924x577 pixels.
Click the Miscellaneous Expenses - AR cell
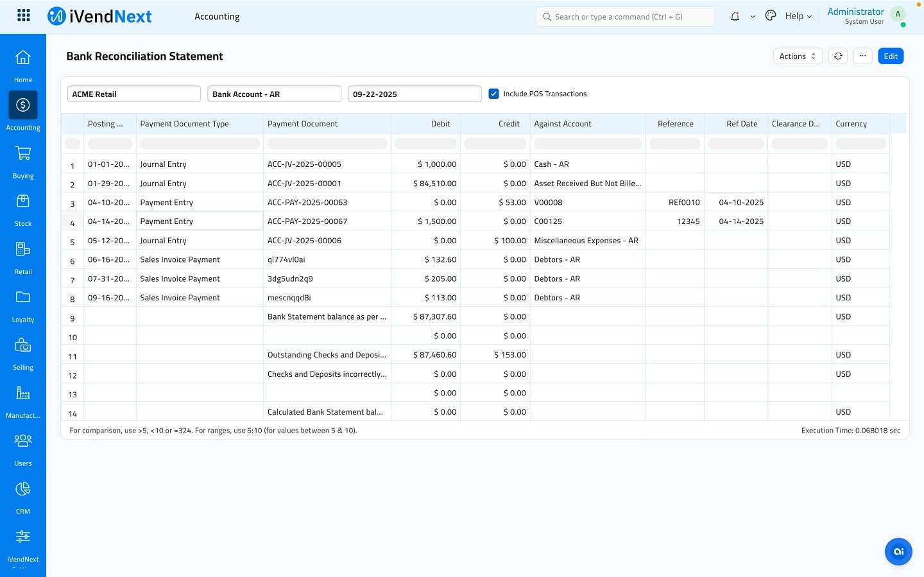[x=588, y=241]
